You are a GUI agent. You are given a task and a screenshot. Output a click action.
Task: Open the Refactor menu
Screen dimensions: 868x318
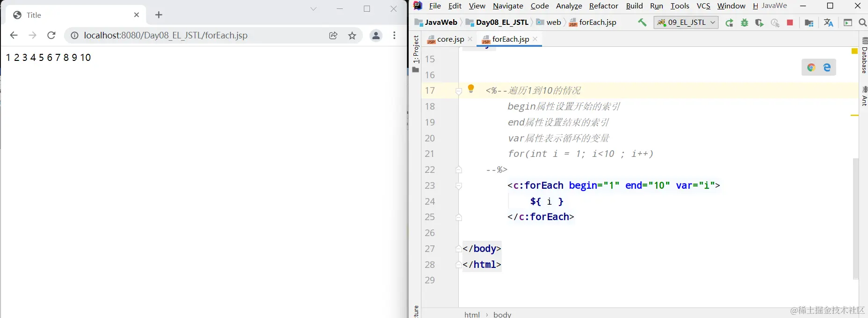pyautogui.click(x=603, y=6)
